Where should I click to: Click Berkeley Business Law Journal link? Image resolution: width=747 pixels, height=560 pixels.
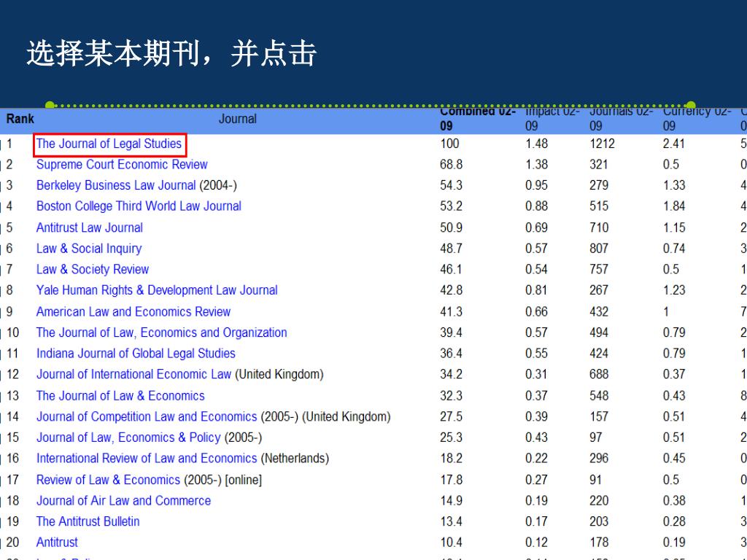click(116, 185)
